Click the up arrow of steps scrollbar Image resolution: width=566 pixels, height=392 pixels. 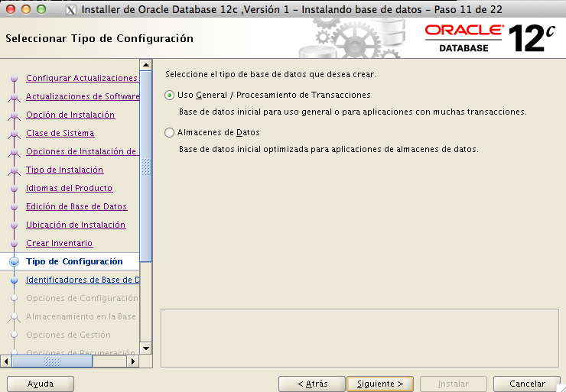click(146, 65)
